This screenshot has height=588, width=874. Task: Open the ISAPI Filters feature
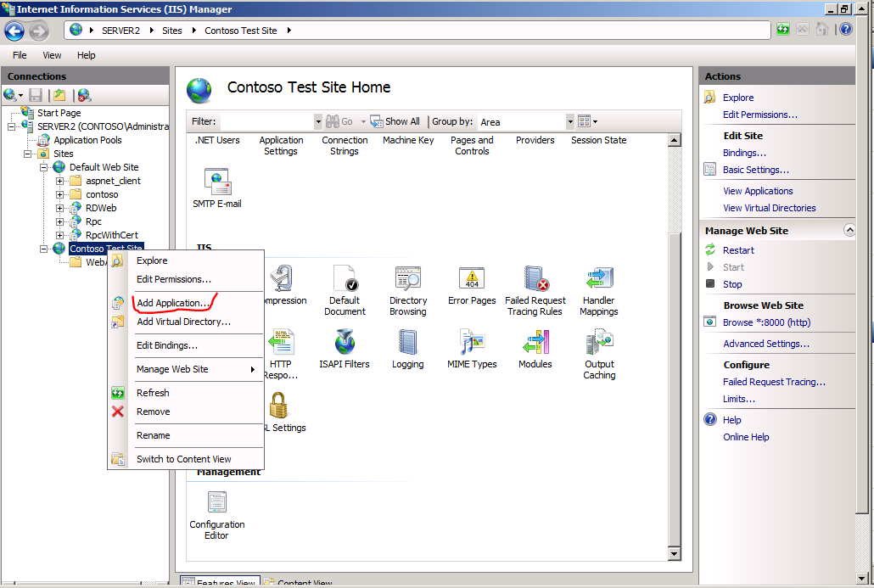tap(345, 349)
